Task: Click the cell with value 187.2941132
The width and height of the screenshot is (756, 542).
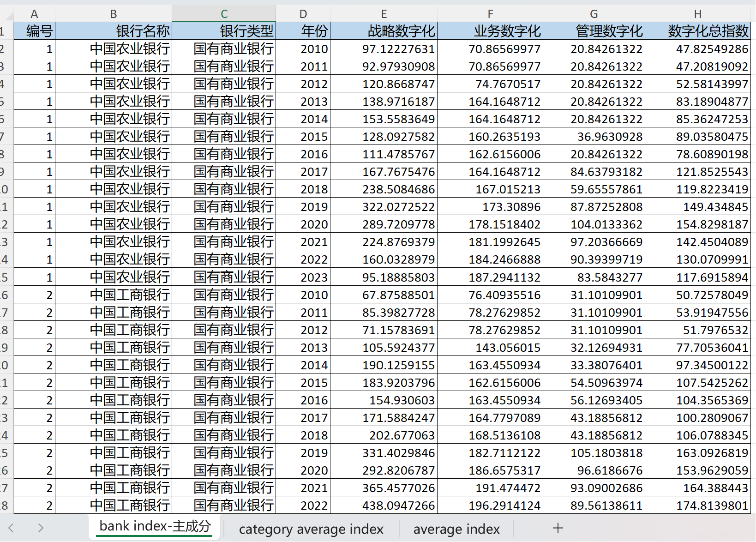Action: click(x=490, y=277)
